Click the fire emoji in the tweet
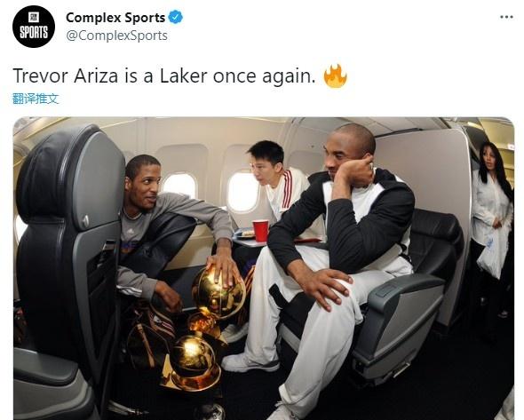The height and width of the screenshot is (420, 524). [335, 75]
